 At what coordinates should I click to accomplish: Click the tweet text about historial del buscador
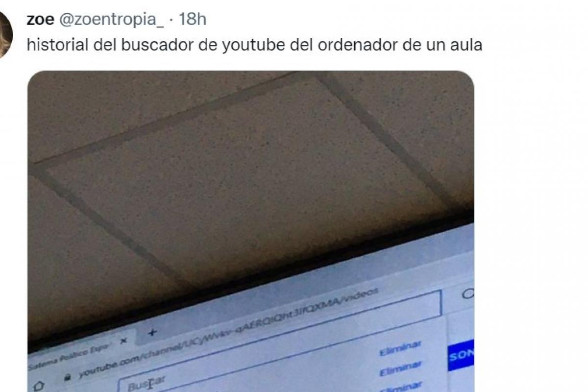point(254,45)
